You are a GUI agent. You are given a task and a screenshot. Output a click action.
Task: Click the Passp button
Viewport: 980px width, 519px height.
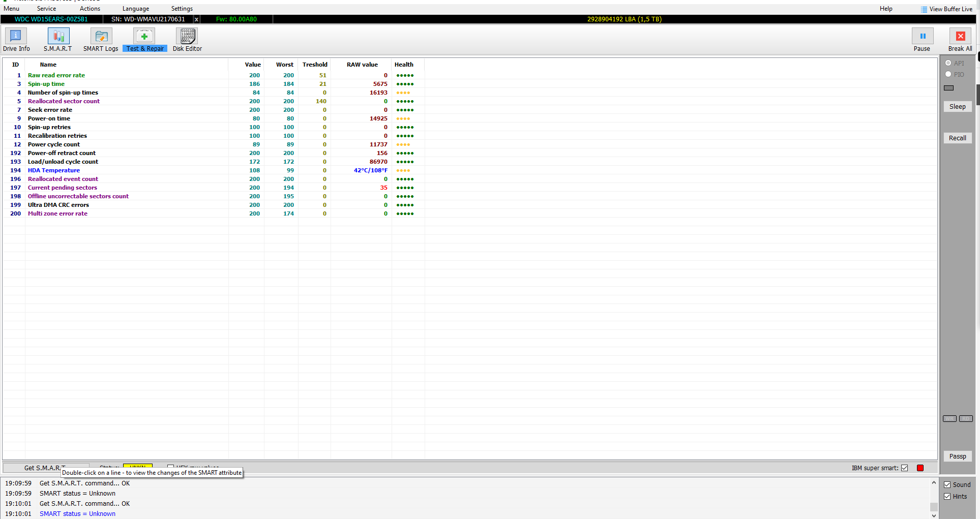coord(958,456)
